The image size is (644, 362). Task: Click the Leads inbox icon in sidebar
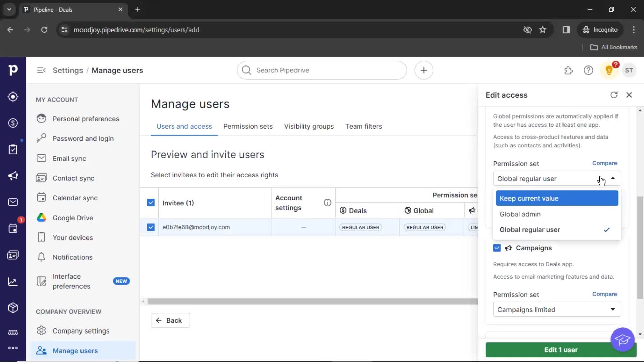(13, 96)
